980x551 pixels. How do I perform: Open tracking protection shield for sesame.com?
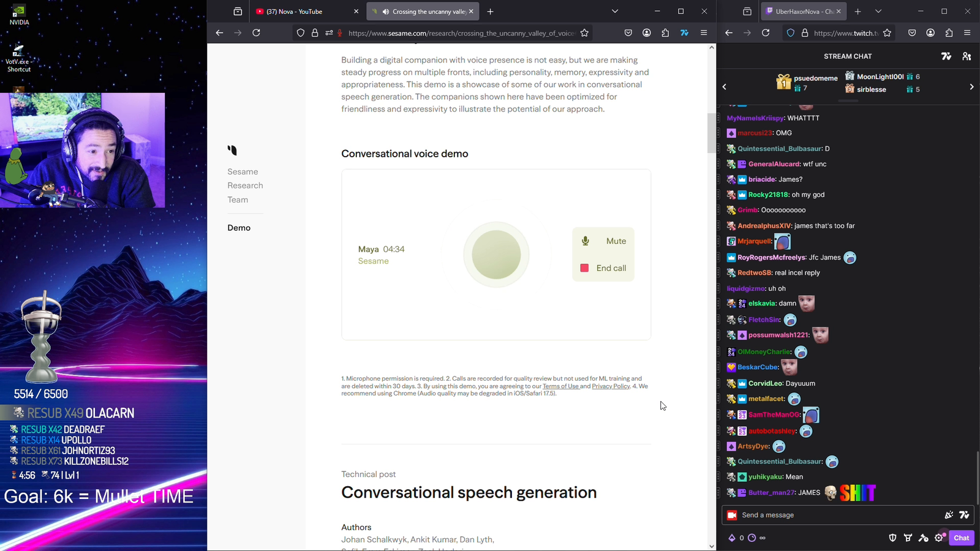(x=301, y=33)
